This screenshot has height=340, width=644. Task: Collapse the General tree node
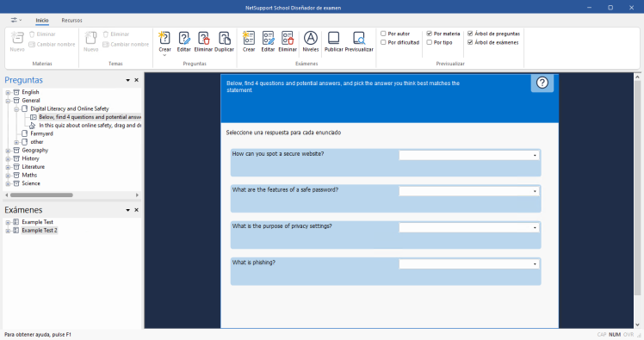[x=8, y=101]
